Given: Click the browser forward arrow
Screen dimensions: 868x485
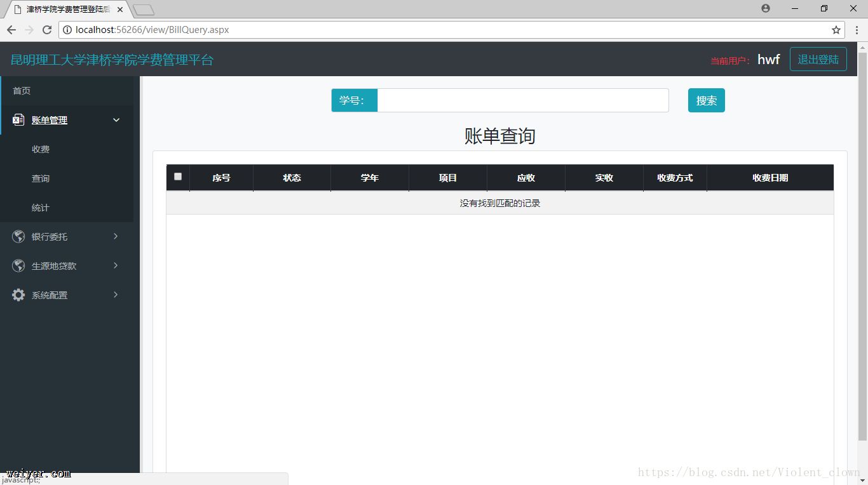Looking at the screenshot, I should coord(29,30).
